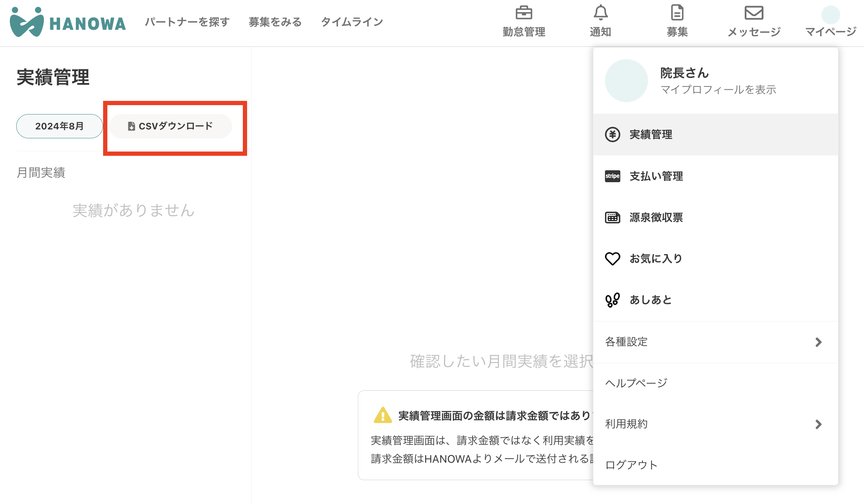Select 実績管理 yen icon menu item

613,135
